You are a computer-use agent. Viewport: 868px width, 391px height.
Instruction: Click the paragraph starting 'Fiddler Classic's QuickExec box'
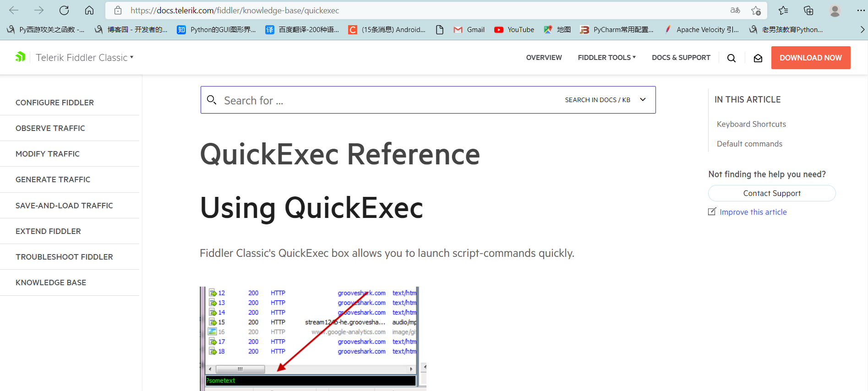click(x=387, y=253)
